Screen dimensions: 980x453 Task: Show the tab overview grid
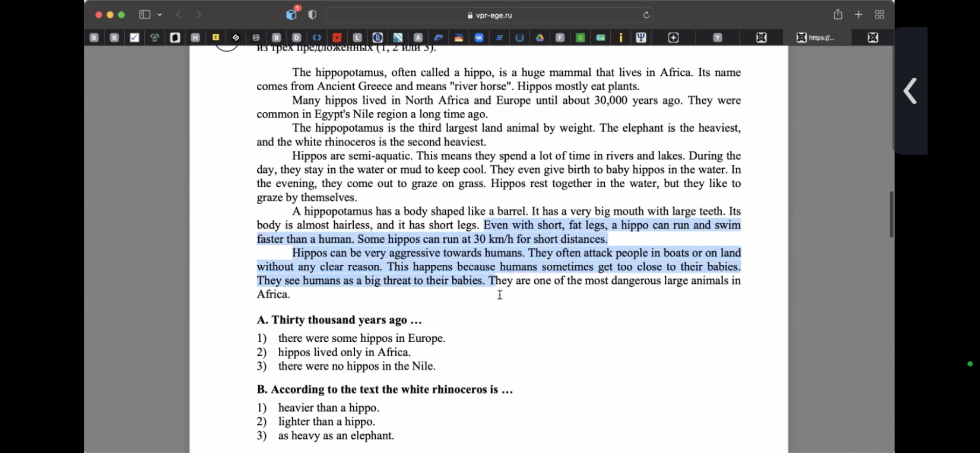[880, 14]
